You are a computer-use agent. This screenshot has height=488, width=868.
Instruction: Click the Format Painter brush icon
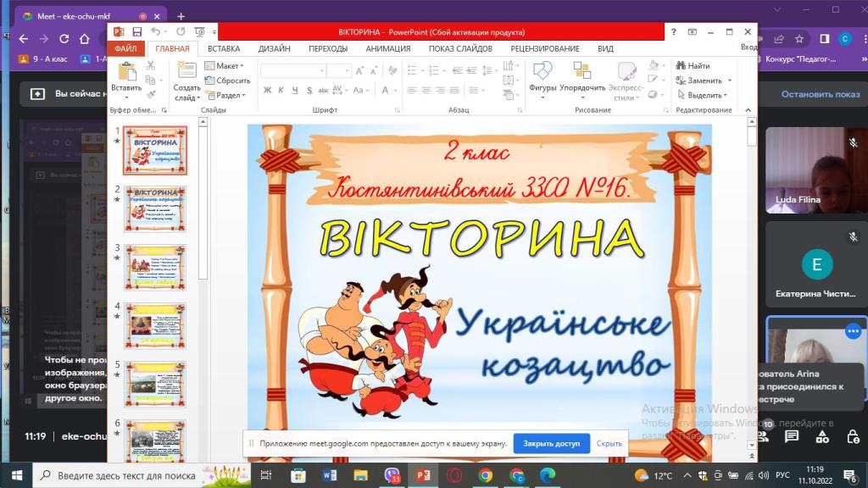[x=151, y=95]
